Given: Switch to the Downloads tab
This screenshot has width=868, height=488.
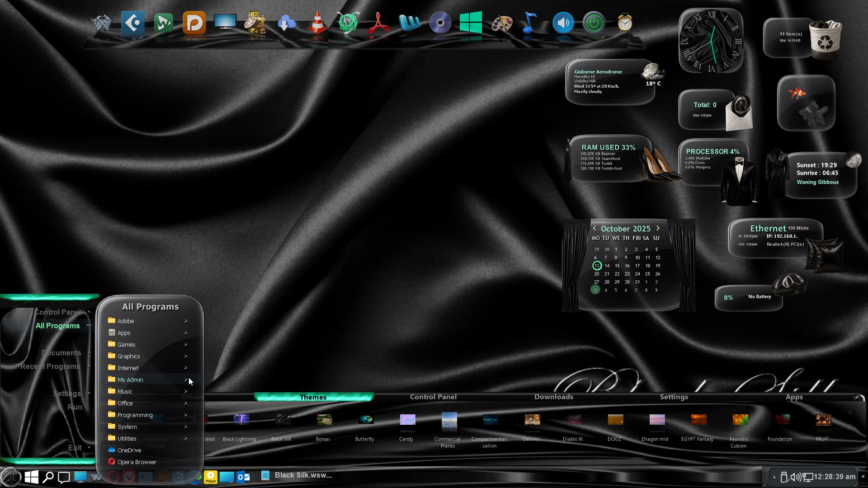Looking at the screenshot, I should pyautogui.click(x=553, y=397).
